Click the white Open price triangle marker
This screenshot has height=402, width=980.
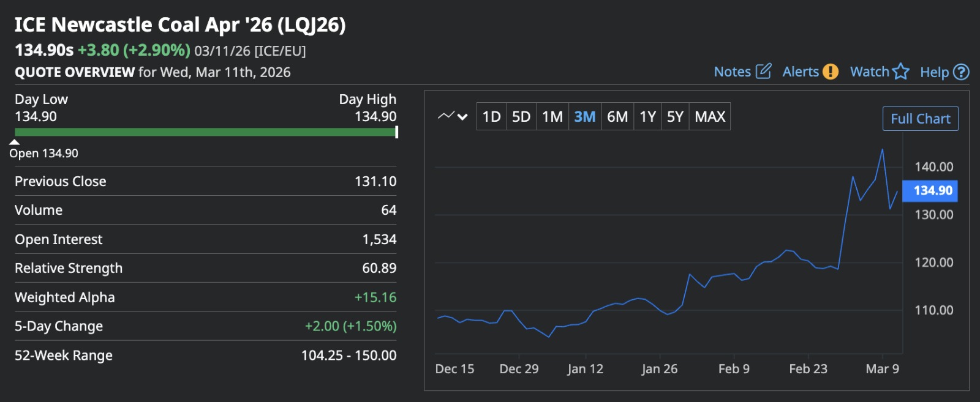[15, 142]
